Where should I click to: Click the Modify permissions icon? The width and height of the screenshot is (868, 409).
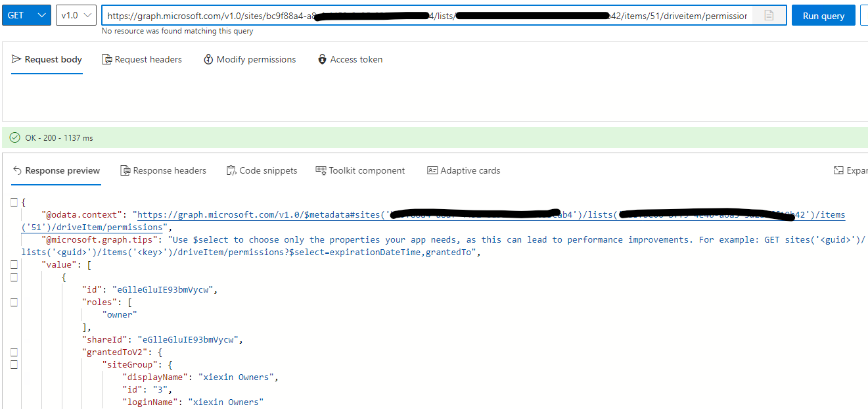click(x=208, y=59)
